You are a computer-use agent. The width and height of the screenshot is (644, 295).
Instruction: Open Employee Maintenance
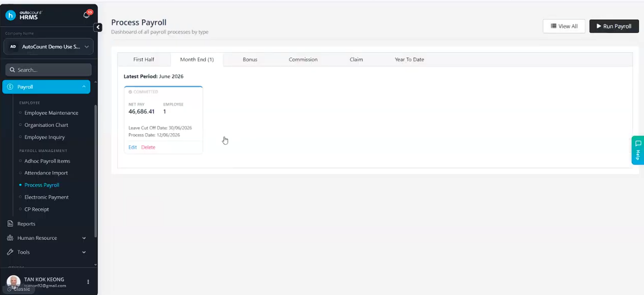point(51,113)
